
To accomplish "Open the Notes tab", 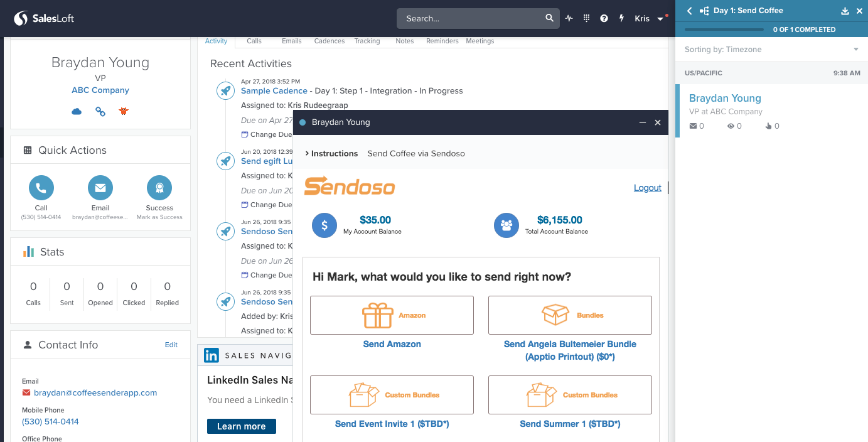I will (x=405, y=41).
